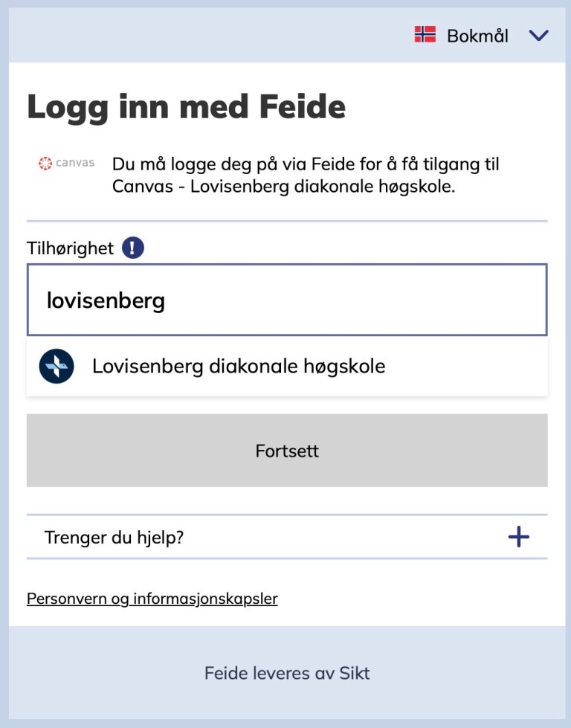Click the Logg inn med Feide heading

pos(186,106)
